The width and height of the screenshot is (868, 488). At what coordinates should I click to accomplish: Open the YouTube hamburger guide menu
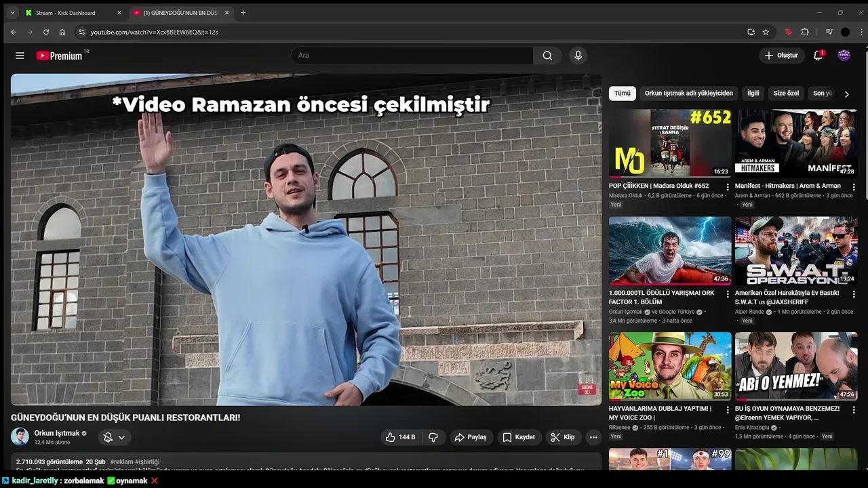[x=20, y=56]
